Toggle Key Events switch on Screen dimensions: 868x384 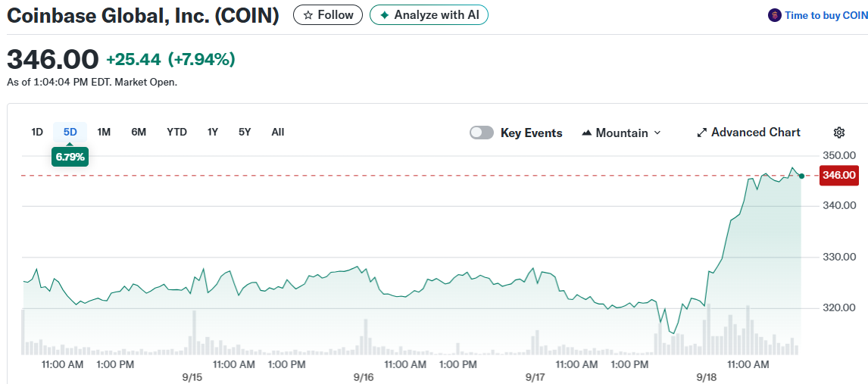pyautogui.click(x=482, y=133)
